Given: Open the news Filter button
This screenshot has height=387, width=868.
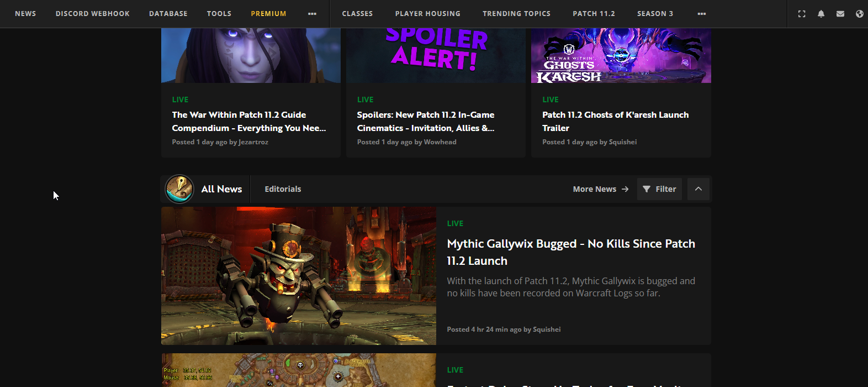Looking at the screenshot, I should tap(659, 189).
